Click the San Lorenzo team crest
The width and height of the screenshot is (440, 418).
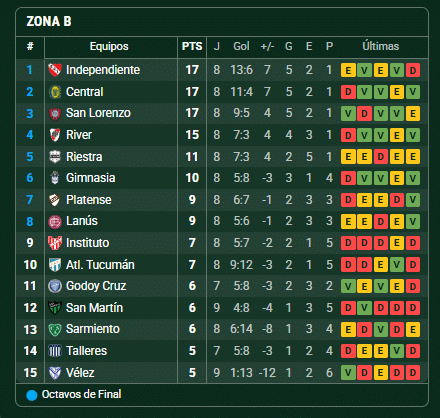point(55,114)
